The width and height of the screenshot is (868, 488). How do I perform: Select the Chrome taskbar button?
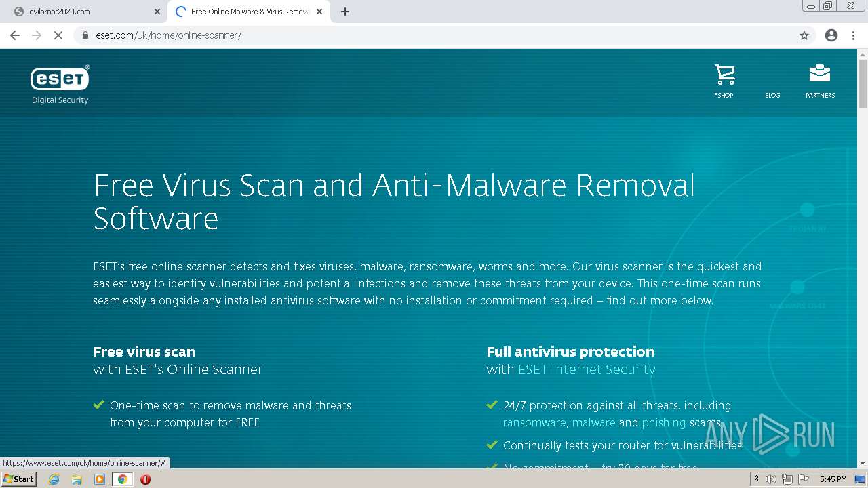click(123, 479)
